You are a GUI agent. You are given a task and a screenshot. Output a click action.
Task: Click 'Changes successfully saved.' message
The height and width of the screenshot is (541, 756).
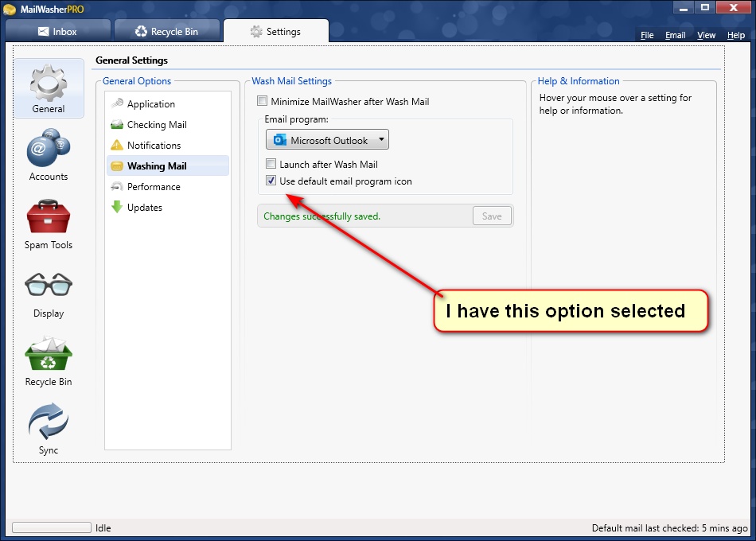click(x=321, y=216)
